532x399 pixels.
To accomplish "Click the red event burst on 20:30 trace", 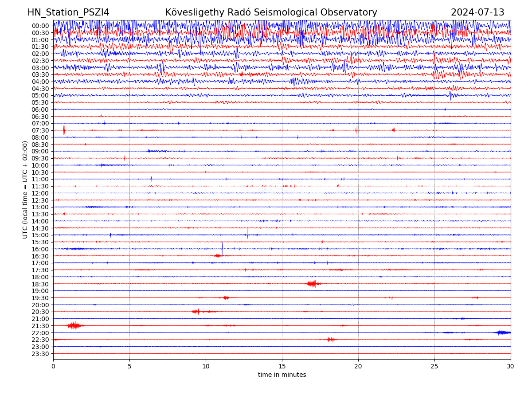I will pyautogui.click(x=196, y=312).
